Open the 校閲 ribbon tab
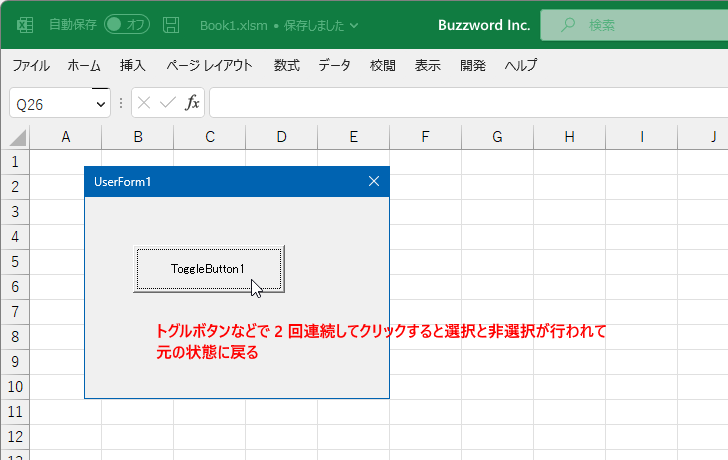 383,65
